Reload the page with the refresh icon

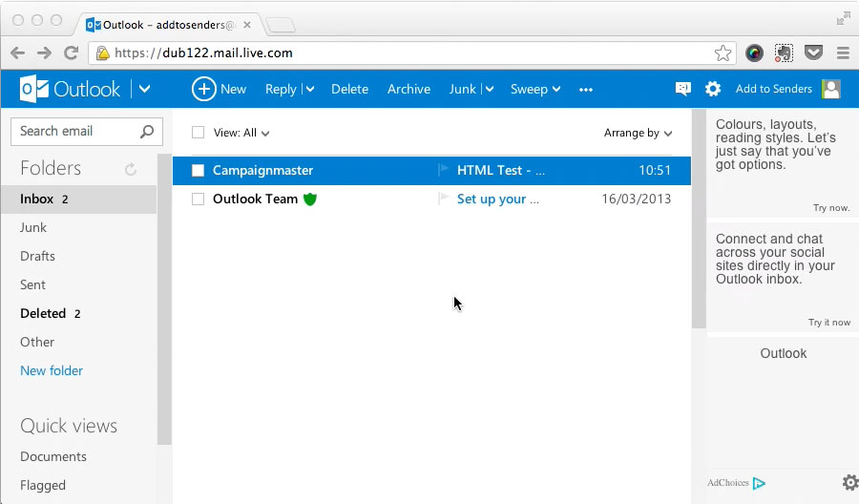tap(72, 53)
